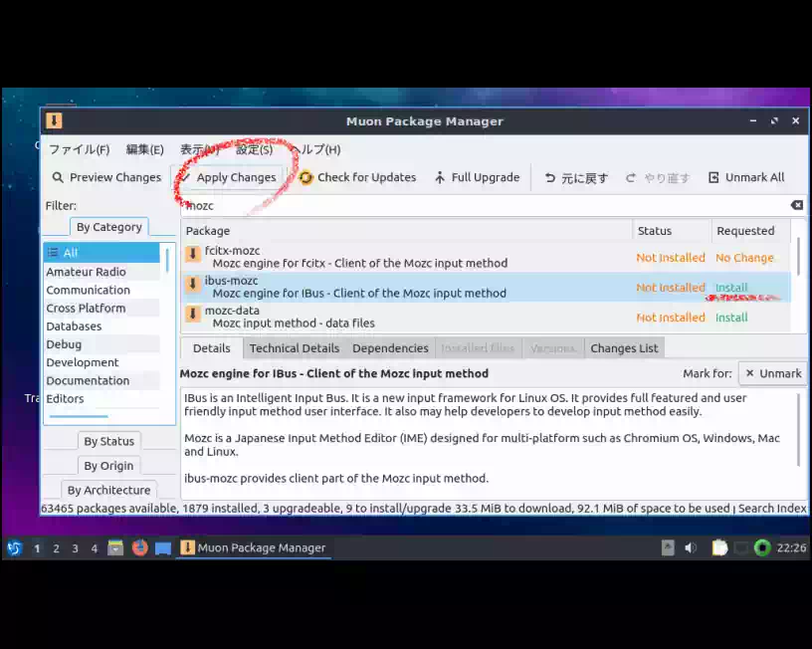Click the green circular tray icon

click(x=762, y=547)
